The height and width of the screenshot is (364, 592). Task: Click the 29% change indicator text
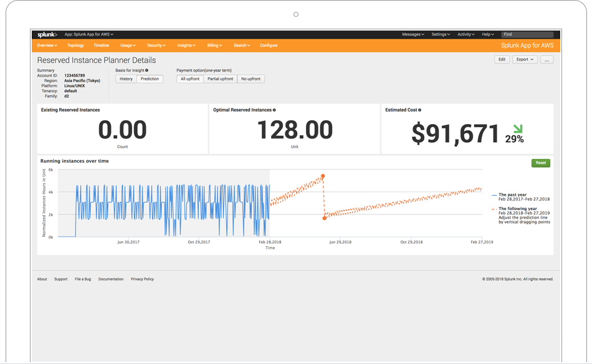515,140
